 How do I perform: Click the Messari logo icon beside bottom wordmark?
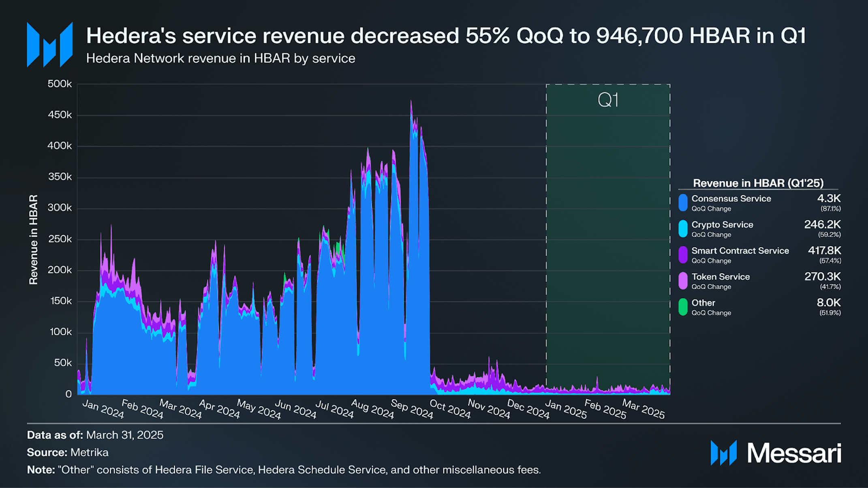coord(723,453)
